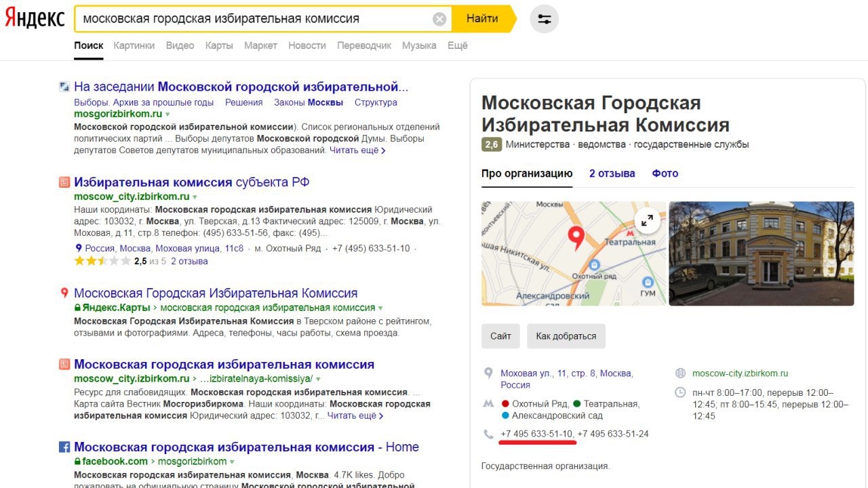Switch to the Картинки tab

[134, 45]
